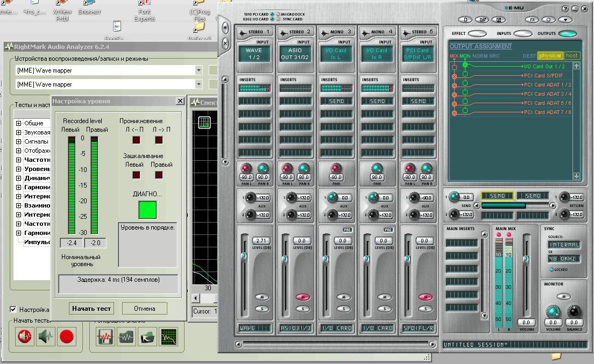Click the Monitor Volume knob
Viewport: 594px width, 364px height.
tap(553, 311)
